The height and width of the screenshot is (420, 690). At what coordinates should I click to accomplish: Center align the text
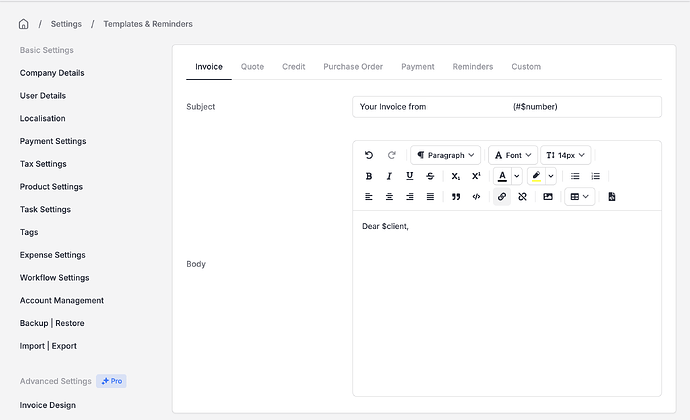pyautogui.click(x=389, y=197)
